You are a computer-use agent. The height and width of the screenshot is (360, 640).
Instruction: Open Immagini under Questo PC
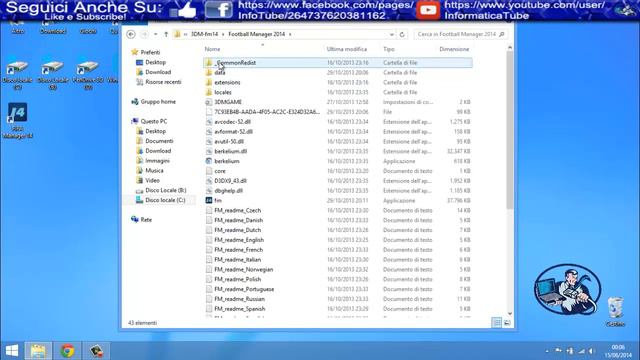[157, 161]
